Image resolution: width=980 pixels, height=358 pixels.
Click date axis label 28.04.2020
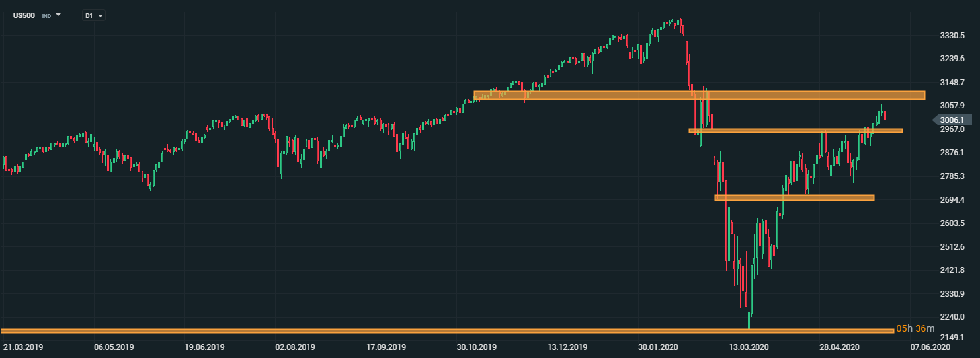pos(839,347)
